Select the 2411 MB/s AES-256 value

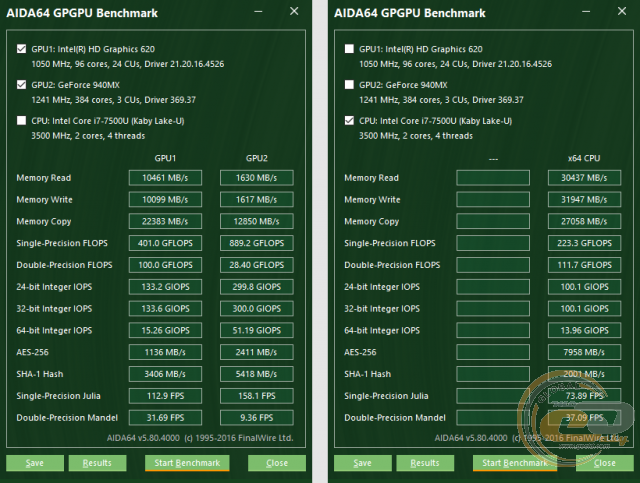257,352
